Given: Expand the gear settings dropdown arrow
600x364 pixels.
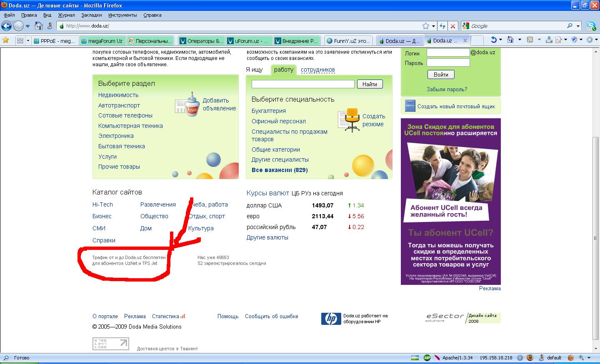Looking at the screenshot, I should 596,40.
